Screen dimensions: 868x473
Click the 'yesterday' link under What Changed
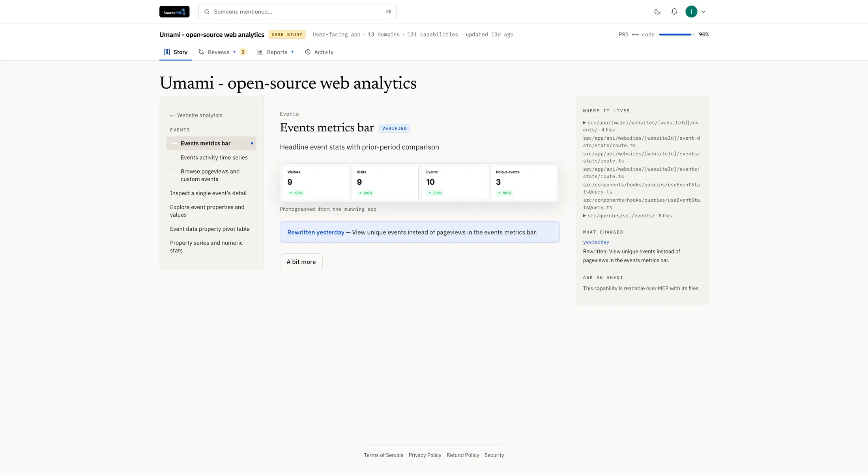[x=596, y=242]
